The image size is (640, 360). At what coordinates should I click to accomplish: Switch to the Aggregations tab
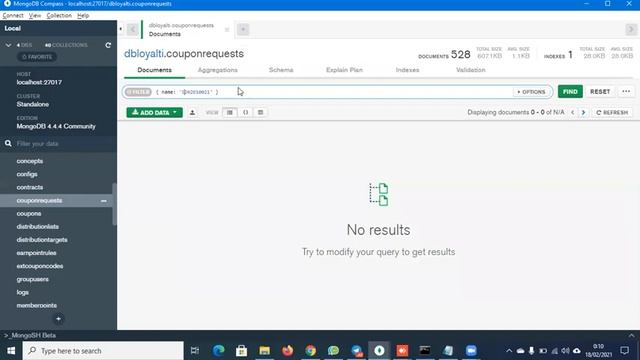pyautogui.click(x=218, y=70)
